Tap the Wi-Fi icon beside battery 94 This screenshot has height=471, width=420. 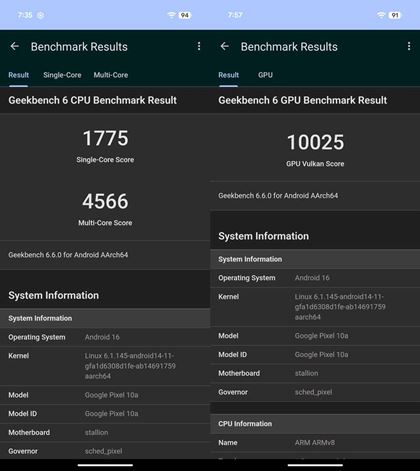pyautogui.click(x=172, y=15)
